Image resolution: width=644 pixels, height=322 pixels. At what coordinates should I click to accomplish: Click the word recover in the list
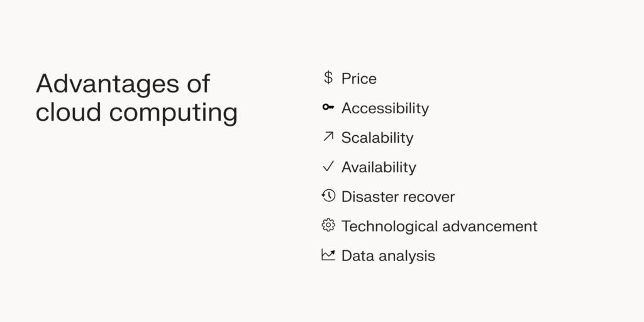pos(427,197)
